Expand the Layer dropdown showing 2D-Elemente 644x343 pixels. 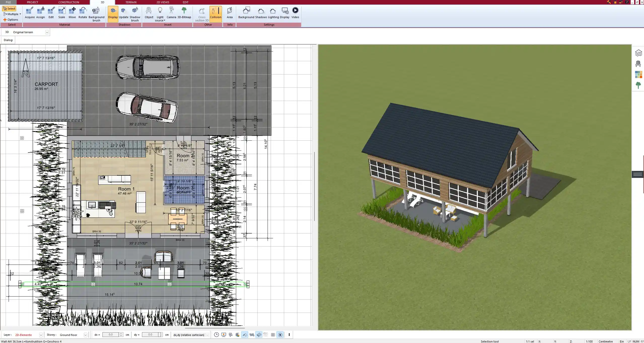[x=41, y=335]
